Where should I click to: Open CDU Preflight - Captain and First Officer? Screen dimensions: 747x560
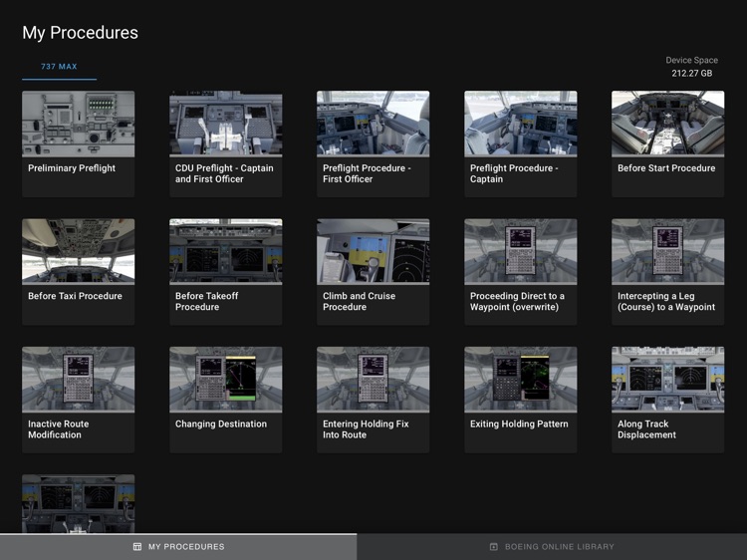pos(225,143)
